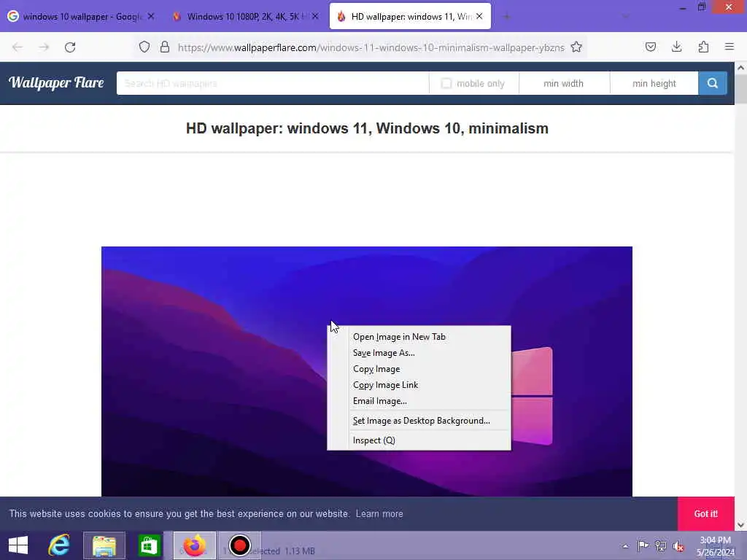Bookmark this page with the star icon
Image resolution: width=747 pixels, height=560 pixels.
(x=576, y=47)
